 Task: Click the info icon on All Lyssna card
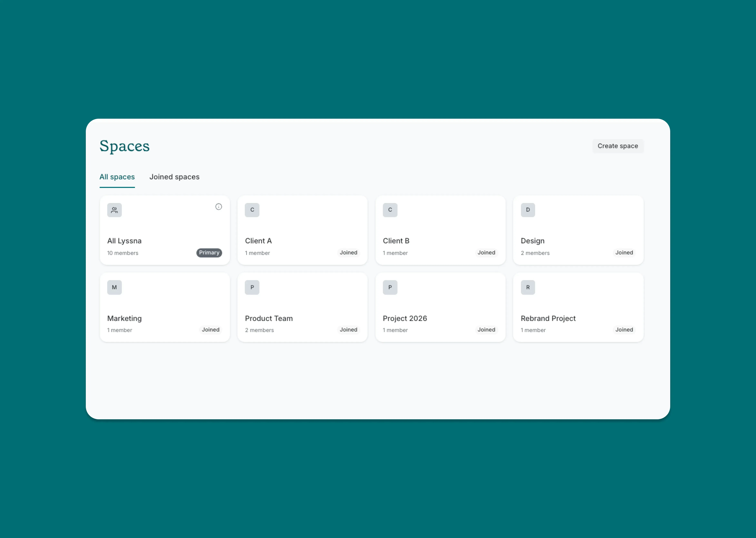pyautogui.click(x=219, y=206)
